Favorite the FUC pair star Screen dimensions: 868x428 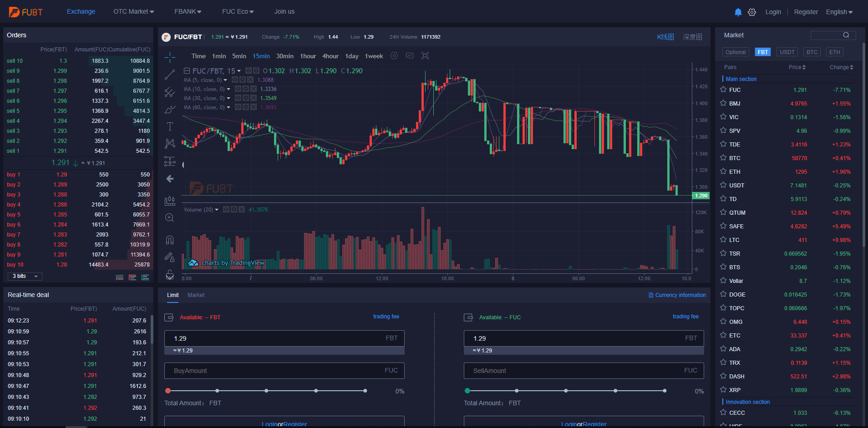(723, 90)
